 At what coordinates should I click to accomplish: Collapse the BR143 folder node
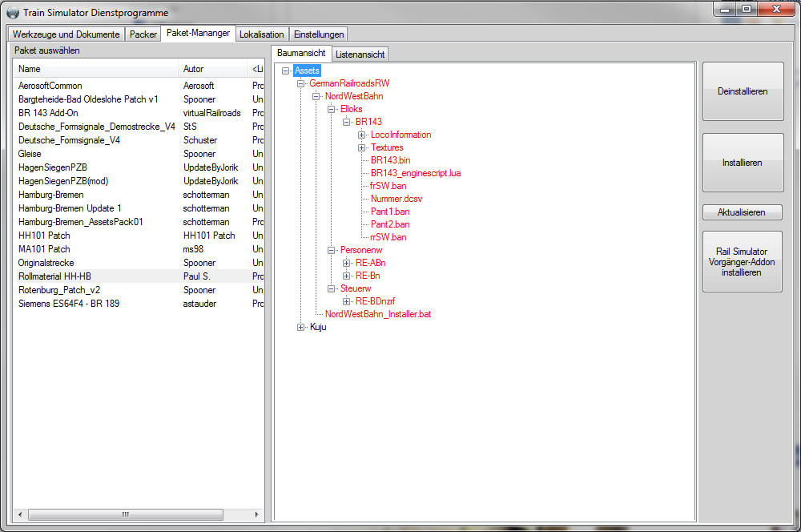(347, 122)
